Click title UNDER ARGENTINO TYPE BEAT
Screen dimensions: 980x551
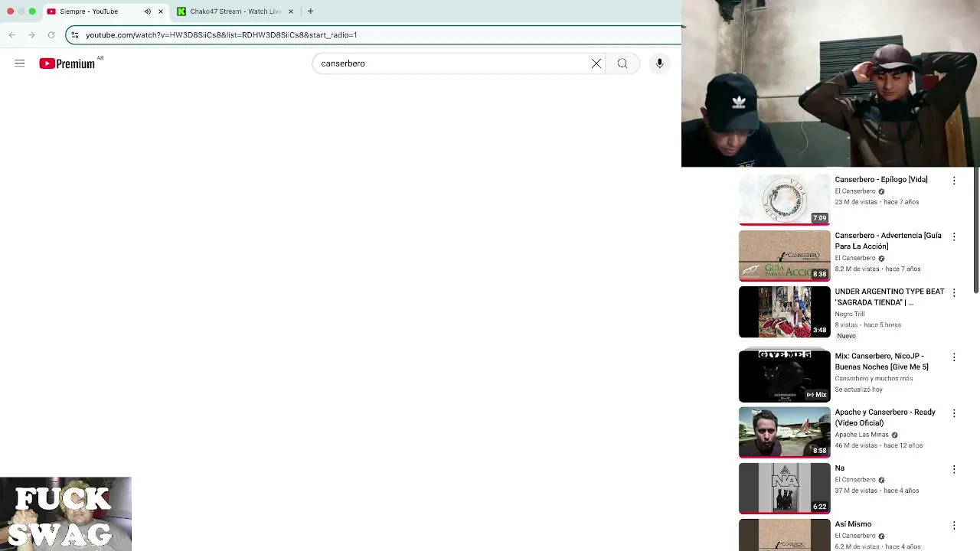890,297
